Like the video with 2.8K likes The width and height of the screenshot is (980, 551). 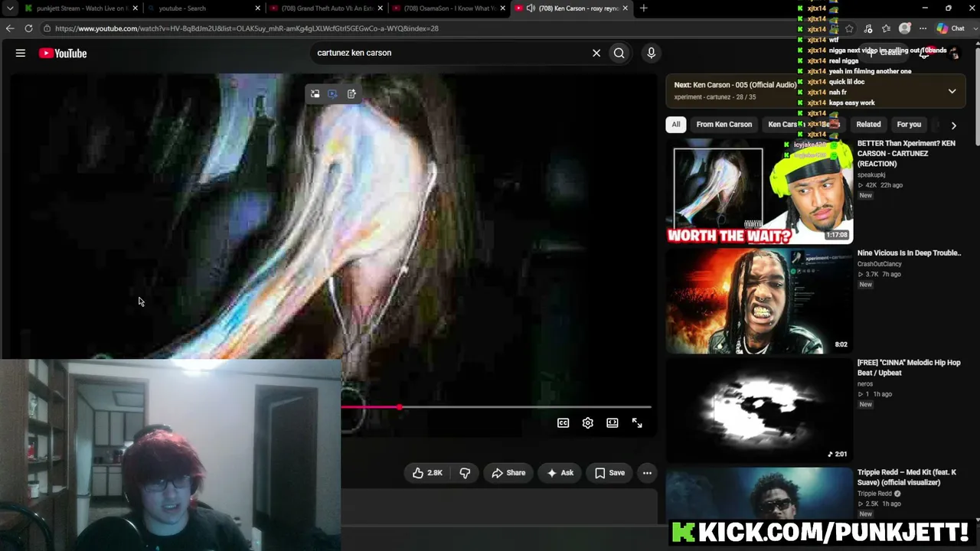pyautogui.click(x=428, y=473)
